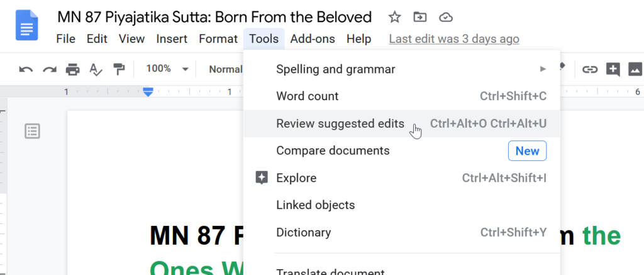Image resolution: width=644 pixels, height=275 pixels.
Task: Click the Print icon
Action: point(73,69)
